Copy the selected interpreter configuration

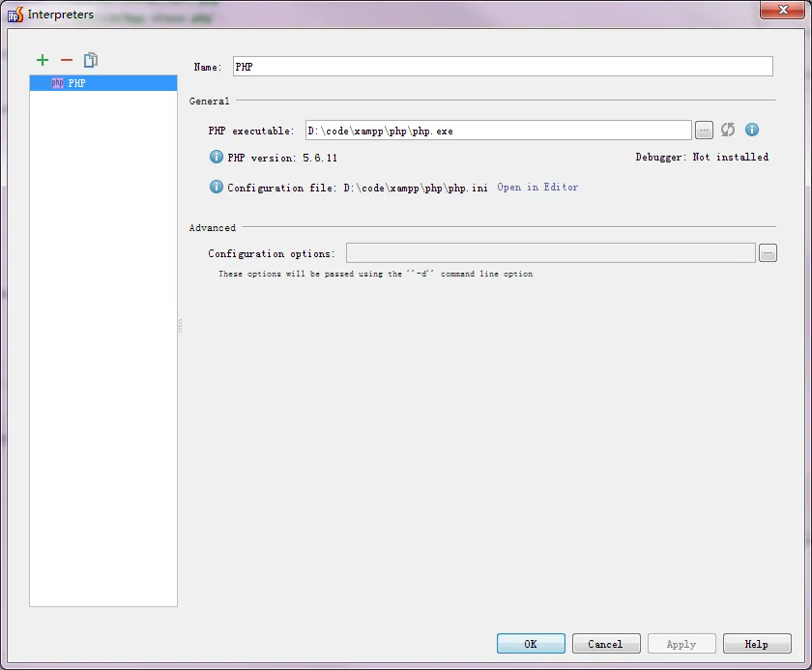91,60
